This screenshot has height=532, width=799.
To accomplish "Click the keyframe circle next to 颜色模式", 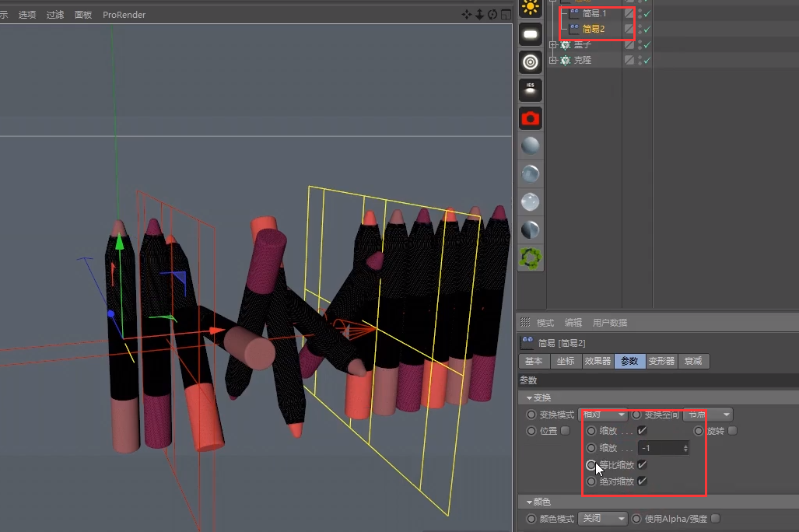I will pyautogui.click(x=531, y=518).
